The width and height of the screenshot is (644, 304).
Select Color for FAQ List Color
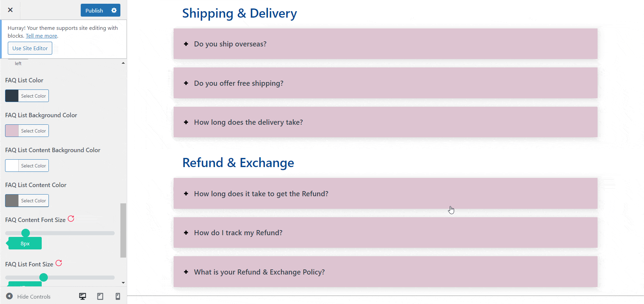33,96
